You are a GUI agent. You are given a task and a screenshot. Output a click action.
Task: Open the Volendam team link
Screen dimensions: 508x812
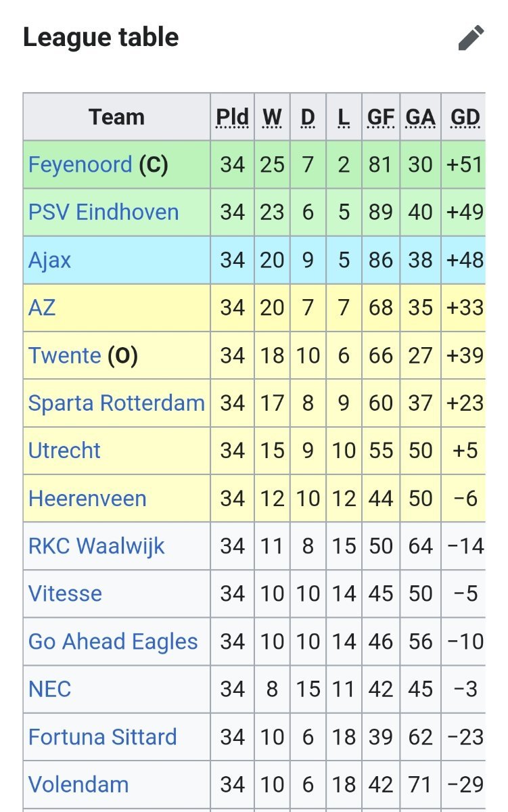coord(78,784)
